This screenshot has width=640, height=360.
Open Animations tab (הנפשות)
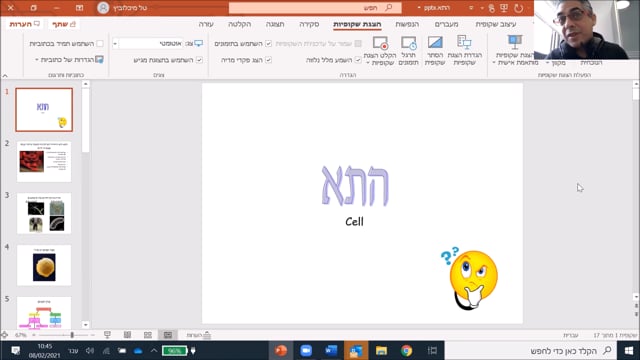[407, 24]
